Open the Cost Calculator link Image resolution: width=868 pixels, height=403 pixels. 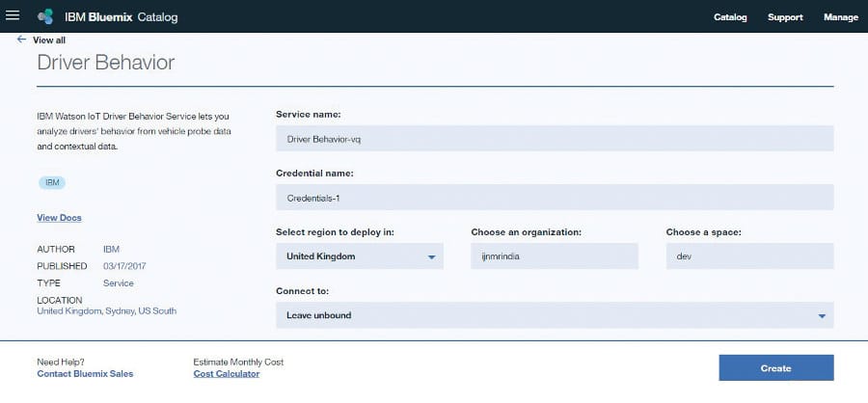pyautogui.click(x=227, y=373)
